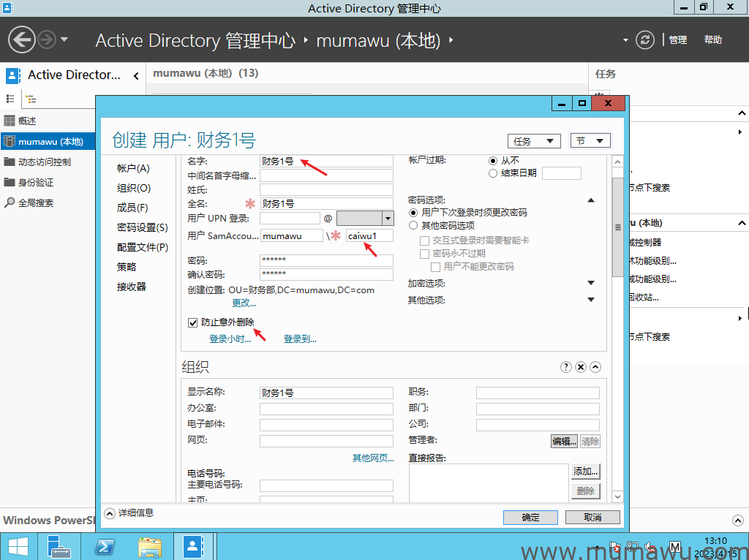The width and height of the screenshot is (749, 560).
Task: Launch Windows PowerShell from the taskbar
Action: (x=104, y=547)
